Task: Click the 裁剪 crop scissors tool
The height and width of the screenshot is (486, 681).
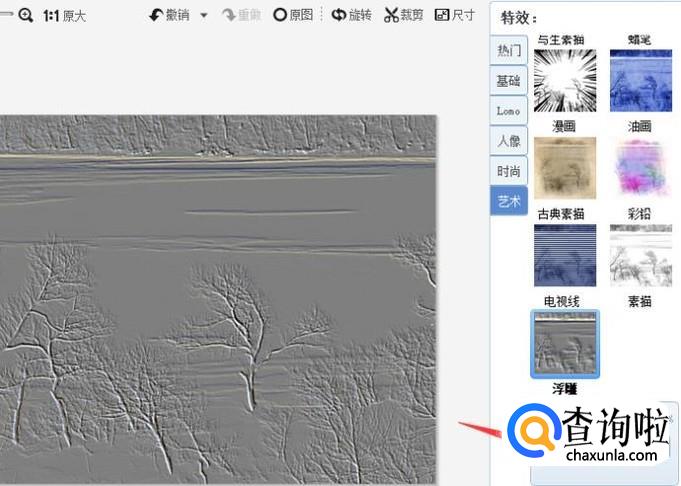Action: (403, 15)
